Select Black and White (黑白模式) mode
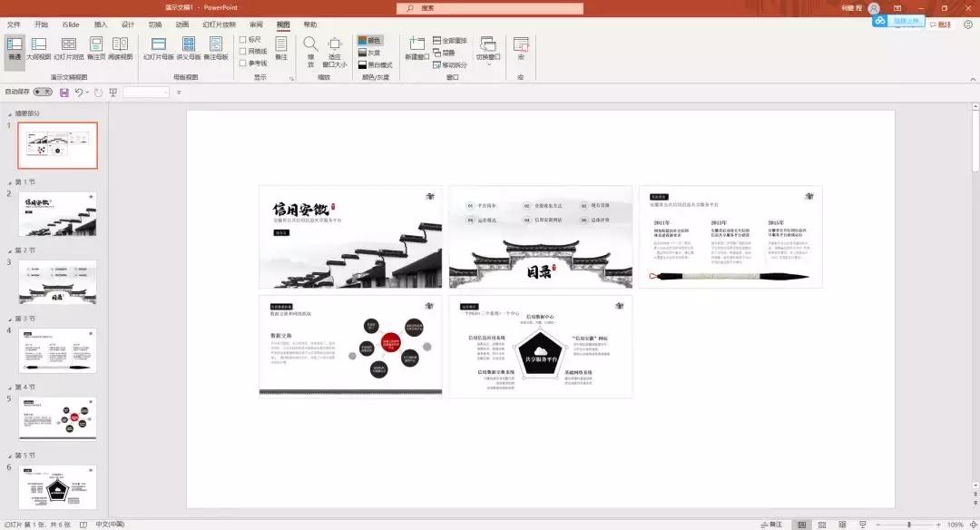 375,65
